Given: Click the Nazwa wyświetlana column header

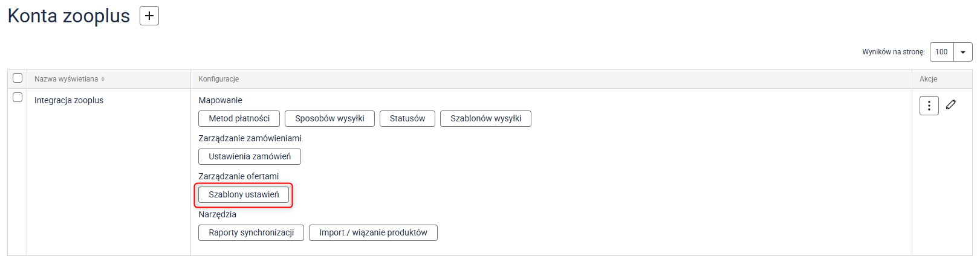Looking at the screenshot, I should pyautogui.click(x=66, y=79).
